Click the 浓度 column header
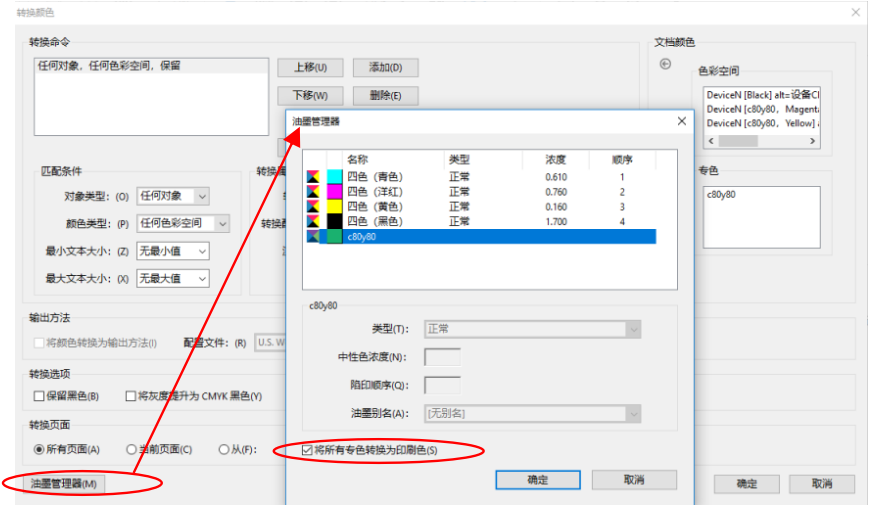Viewport: 873px width, 509px height. tap(556, 159)
